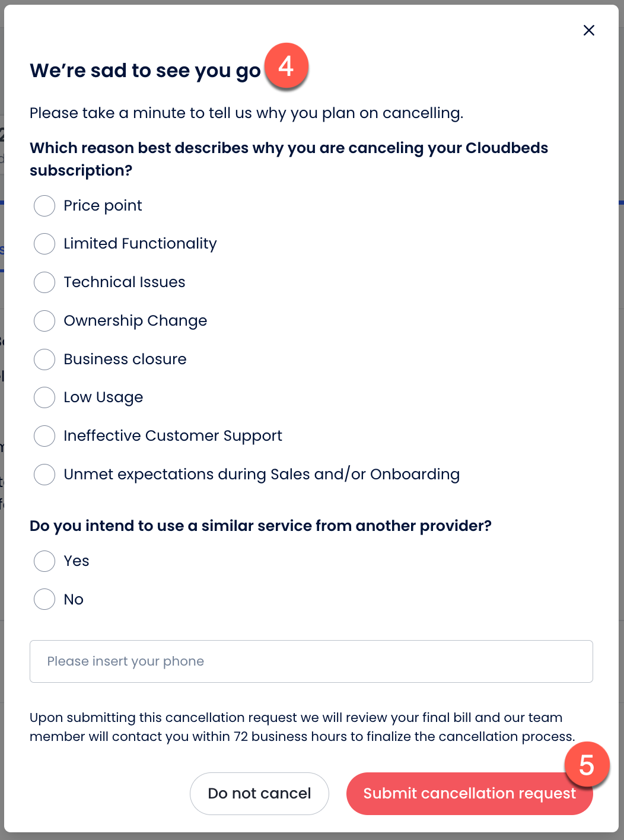Image resolution: width=624 pixels, height=840 pixels.
Task: Select Unmet expectations during Sales and/or Onboarding
Action: coord(44,475)
